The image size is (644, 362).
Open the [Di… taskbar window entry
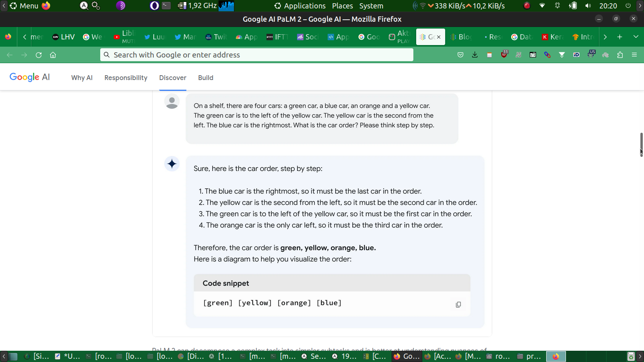point(191,356)
